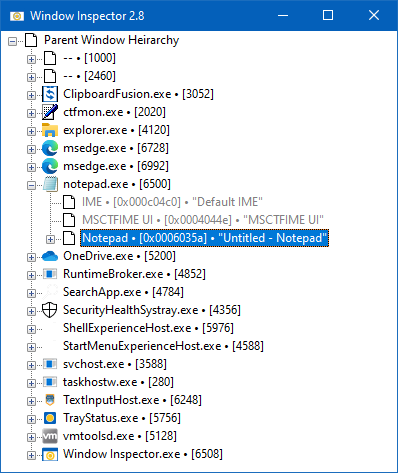The width and height of the screenshot is (398, 473).
Task: Select the RuntimeBroker.exe 4852 item
Action: pyautogui.click(x=134, y=274)
